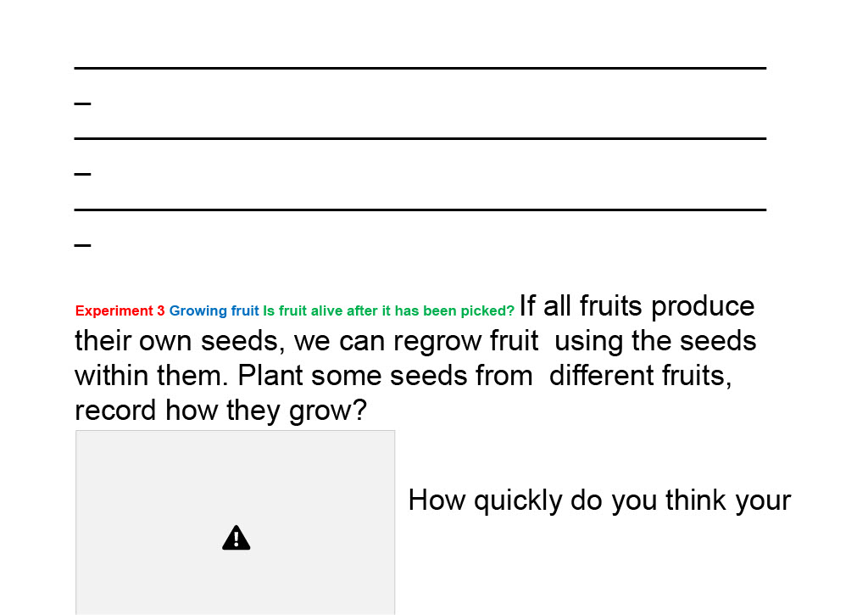Click the phrase 'If all fruits produce'
Image resolution: width=868 pixels, height=615 pixels.
click(637, 306)
